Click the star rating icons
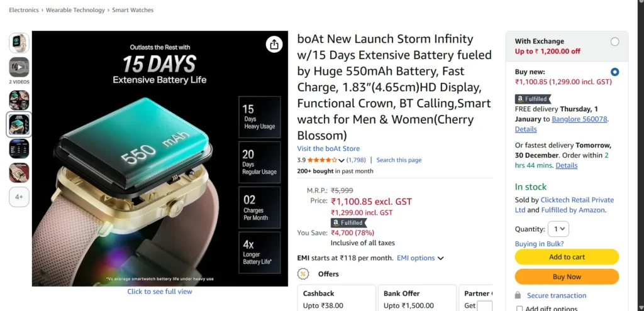Viewport: 644px width, 311px height. click(x=321, y=160)
